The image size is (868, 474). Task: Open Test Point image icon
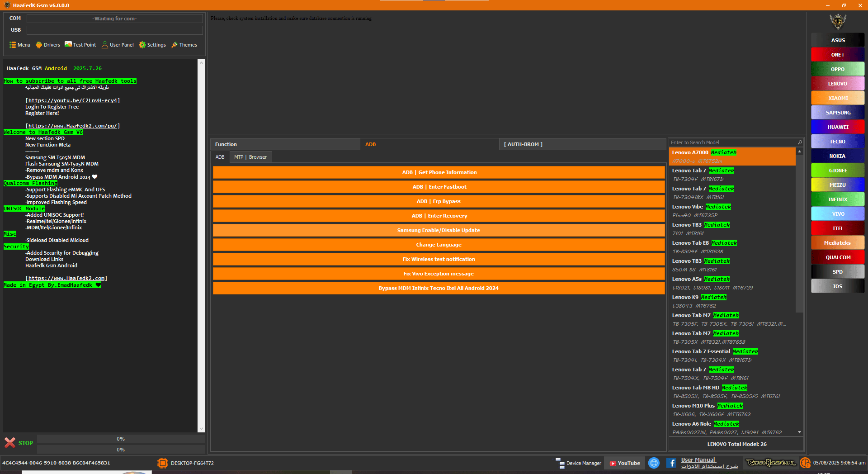68,44
